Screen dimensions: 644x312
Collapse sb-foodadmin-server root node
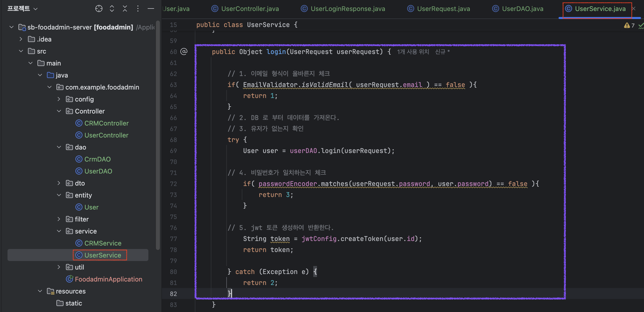(11, 27)
